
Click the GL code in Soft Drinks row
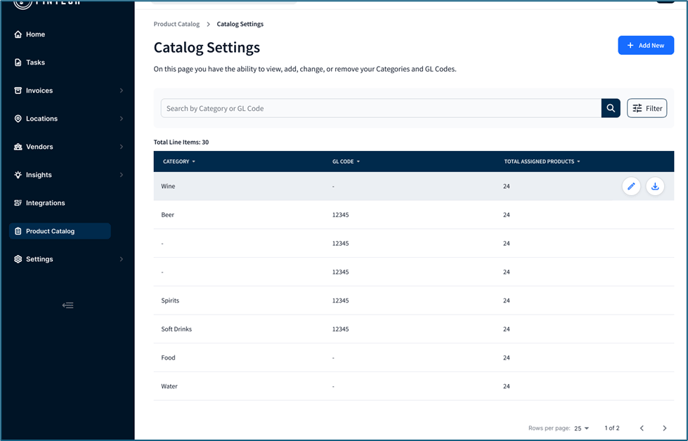point(340,329)
